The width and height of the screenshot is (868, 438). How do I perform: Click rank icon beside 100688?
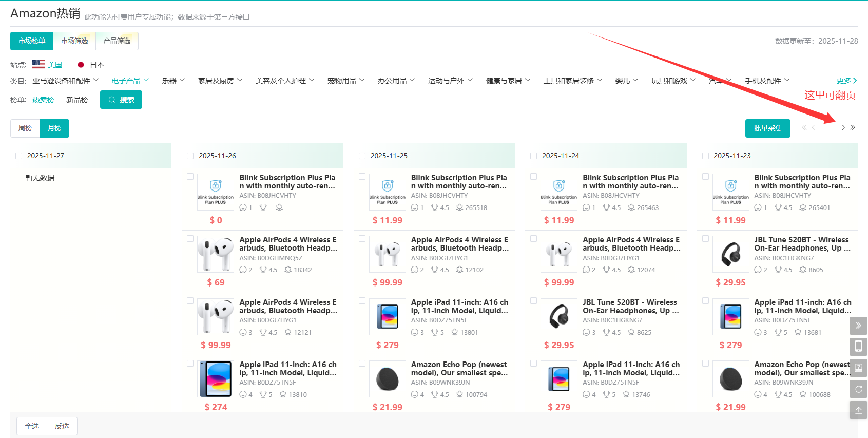pos(803,394)
